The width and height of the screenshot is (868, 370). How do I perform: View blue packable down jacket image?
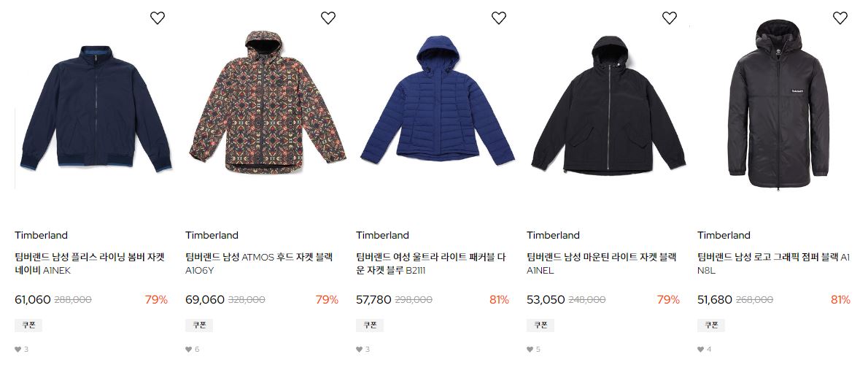[438, 100]
